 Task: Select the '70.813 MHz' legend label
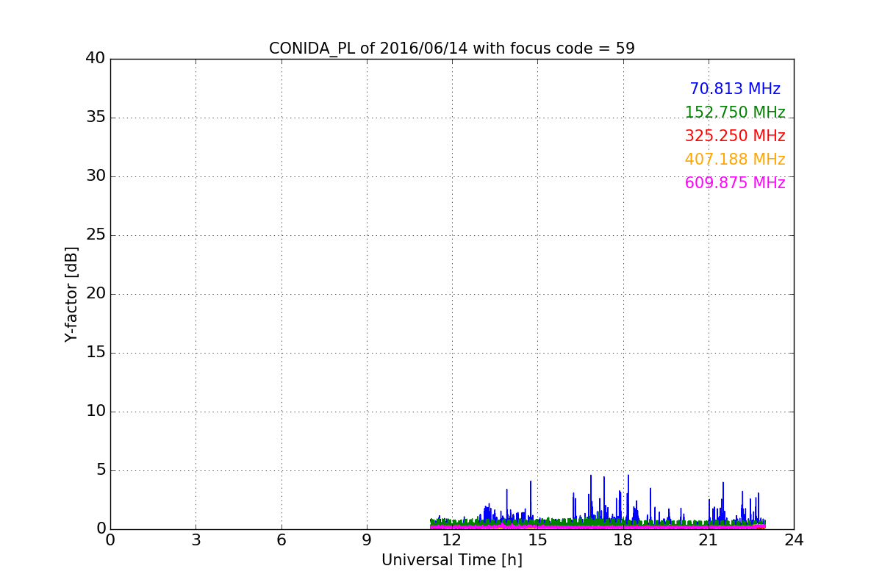pyautogui.click(x=735, y=89)
